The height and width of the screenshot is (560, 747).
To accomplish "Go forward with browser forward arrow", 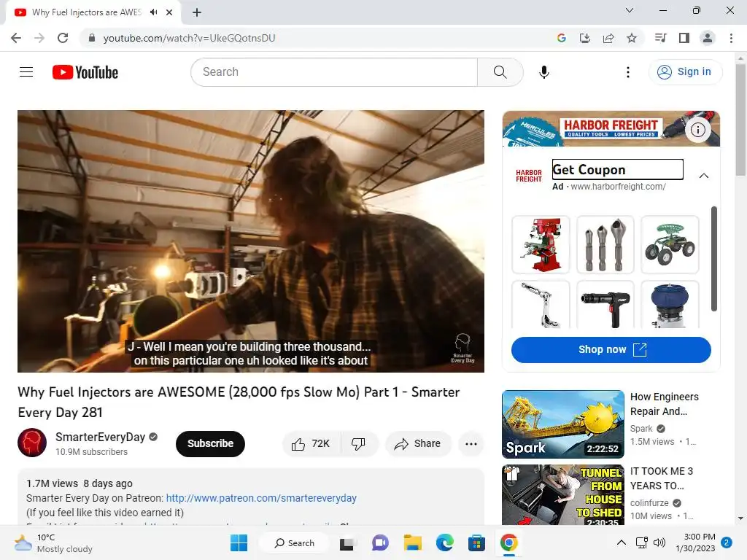I will click(x=39, y=38).
